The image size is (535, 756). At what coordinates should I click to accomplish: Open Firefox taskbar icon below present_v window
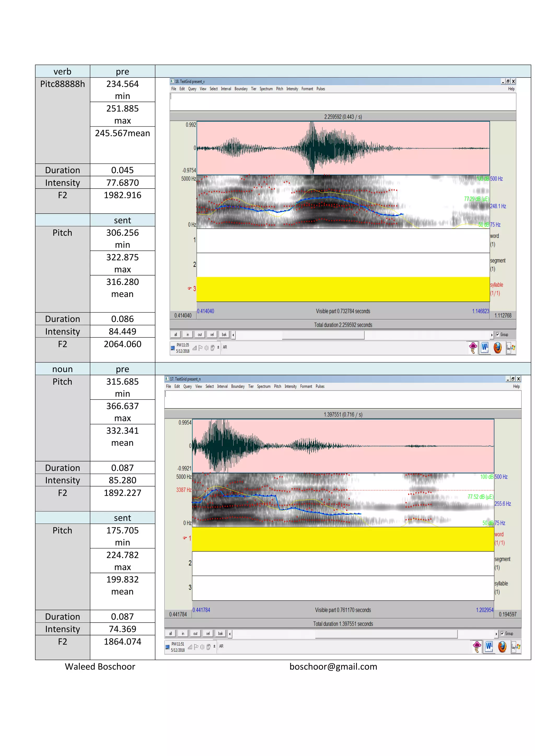click(x=497, y=348)
